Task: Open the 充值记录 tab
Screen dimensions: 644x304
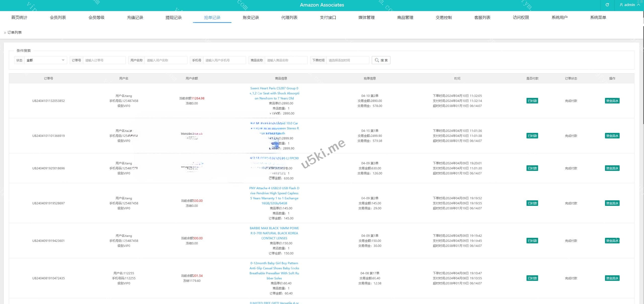Action: point(135,17)
